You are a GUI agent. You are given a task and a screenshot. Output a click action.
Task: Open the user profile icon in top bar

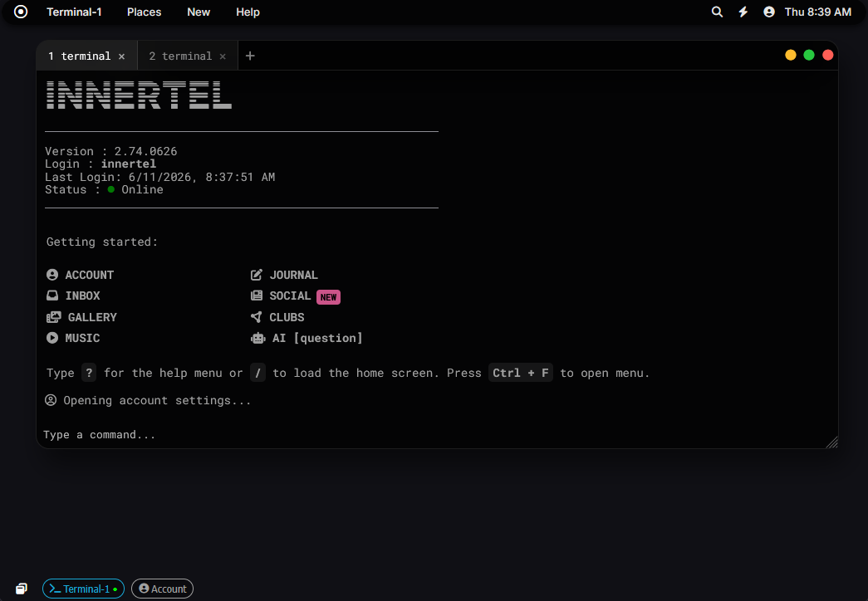click(769, 12)
